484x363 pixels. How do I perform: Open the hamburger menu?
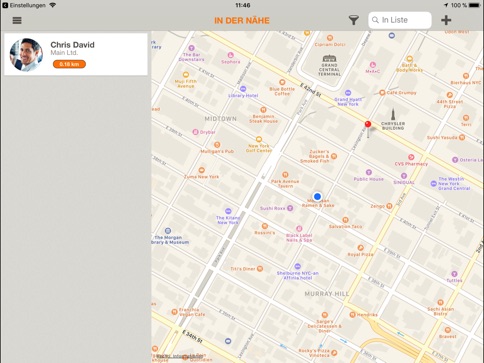(17, 20)
